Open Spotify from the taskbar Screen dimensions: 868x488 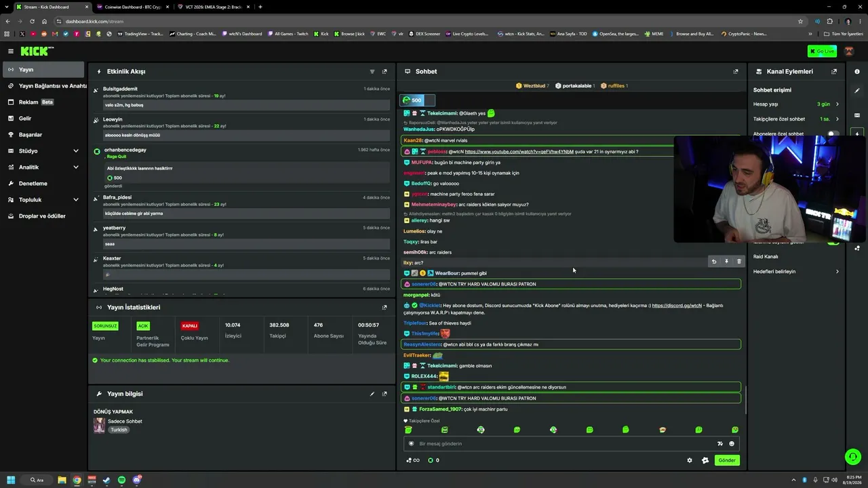[x=121, y=480]
